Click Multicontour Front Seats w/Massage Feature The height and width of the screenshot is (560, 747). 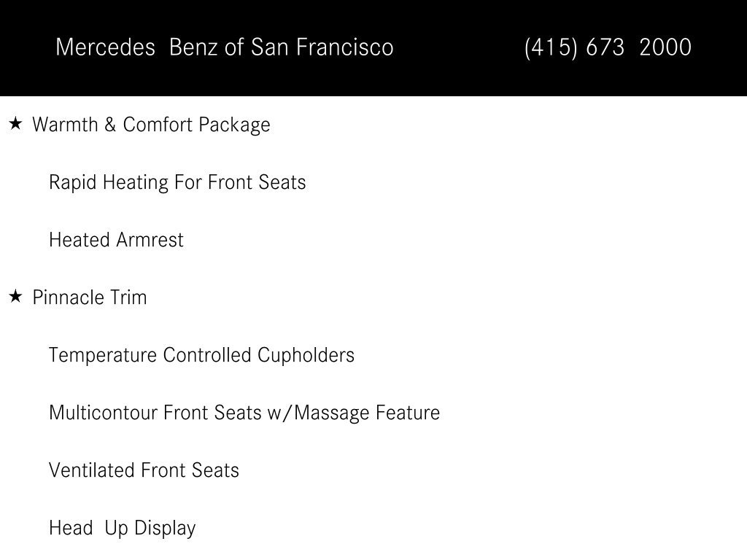[244, 413]
